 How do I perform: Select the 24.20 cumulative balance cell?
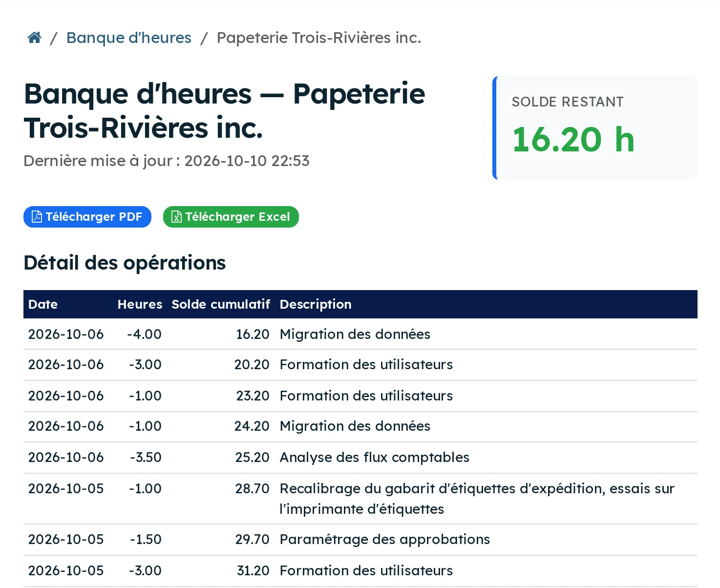click(252, 426)
